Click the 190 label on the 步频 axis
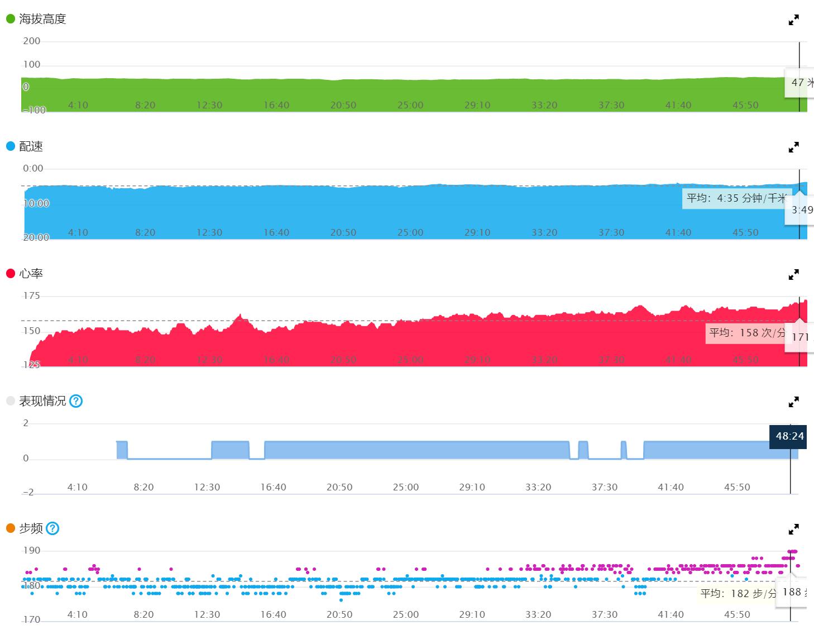Screen dimensions: 814x644 coord(32,550)
